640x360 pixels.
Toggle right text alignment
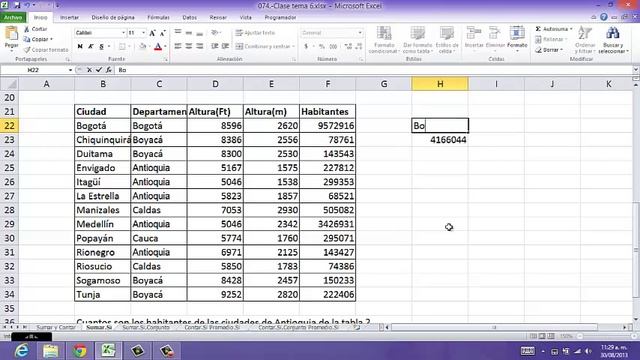pyautogui.click(x=199, y=47)
